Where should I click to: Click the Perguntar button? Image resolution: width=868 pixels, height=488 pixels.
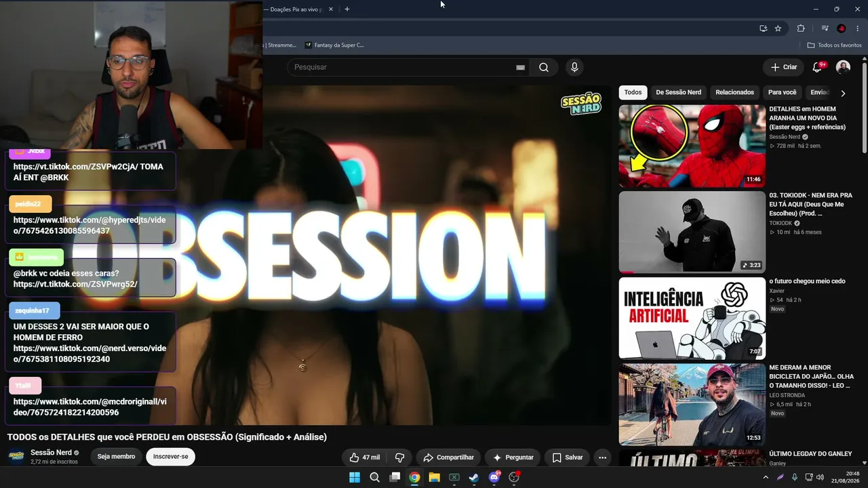pos(513,457)
